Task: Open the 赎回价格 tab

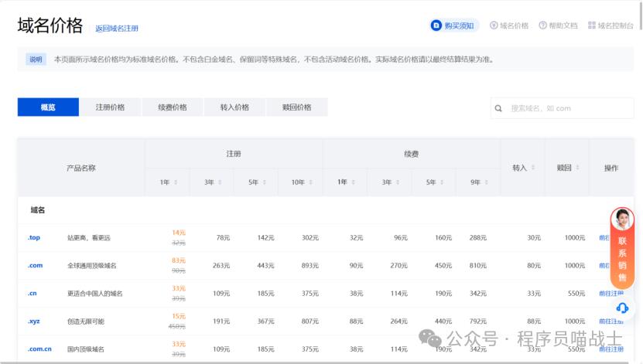Action: [296, 107]
